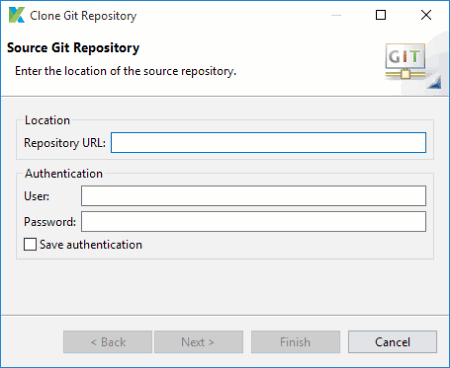This screenshot has width=450, height=368.
Task: Click the 'Authentication' group label
Action: coord(64,173)
